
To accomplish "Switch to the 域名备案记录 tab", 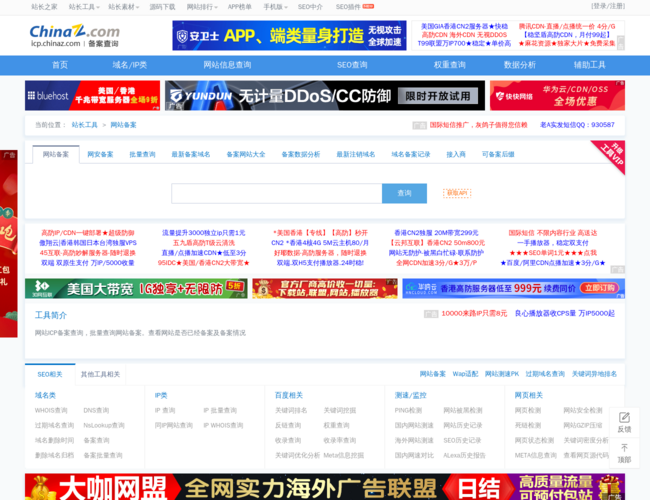I will click(411, 155).
